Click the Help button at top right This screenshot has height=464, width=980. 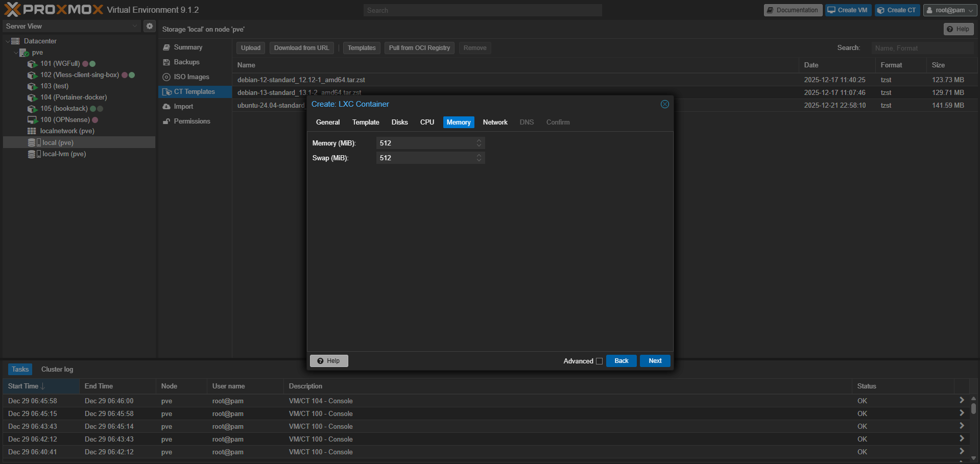[x=958, y=29]
